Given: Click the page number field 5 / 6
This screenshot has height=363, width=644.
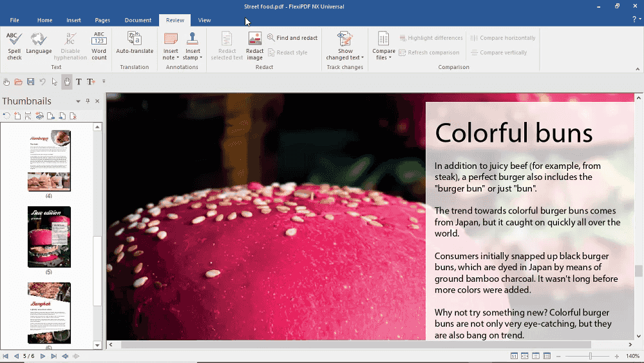Looking at the screenshot, I should point(29,356).
